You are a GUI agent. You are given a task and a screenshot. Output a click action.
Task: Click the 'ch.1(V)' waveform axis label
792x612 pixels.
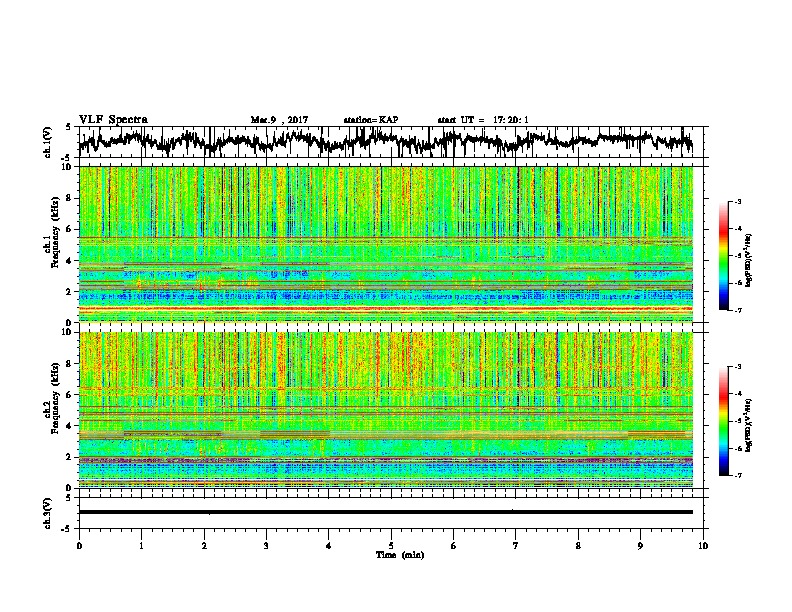(48, 142)
